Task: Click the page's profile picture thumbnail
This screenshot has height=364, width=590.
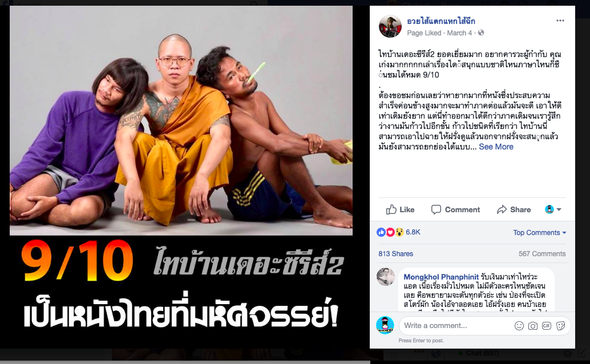Action: [x=390, y=26]
